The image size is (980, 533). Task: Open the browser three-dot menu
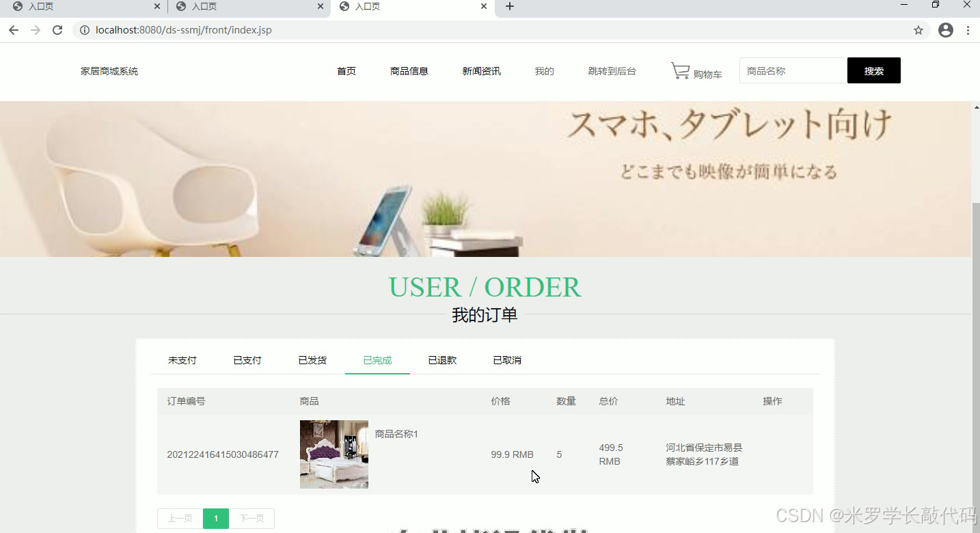(x=969, y=29)
